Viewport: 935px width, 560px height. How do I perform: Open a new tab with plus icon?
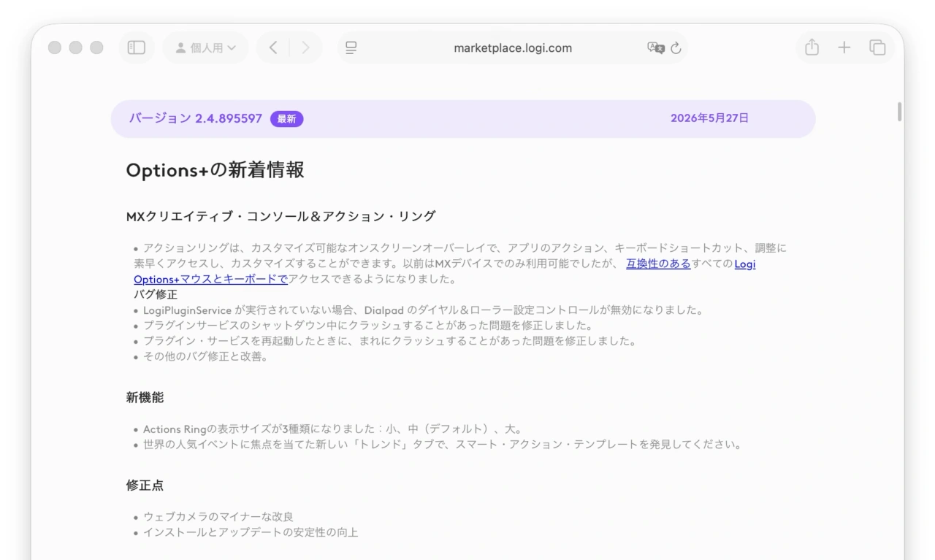844,47
